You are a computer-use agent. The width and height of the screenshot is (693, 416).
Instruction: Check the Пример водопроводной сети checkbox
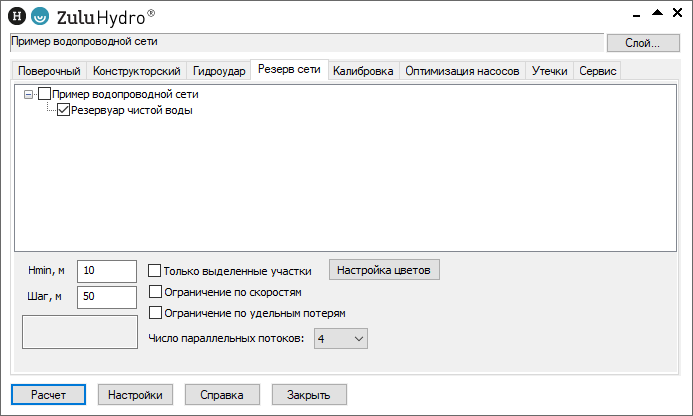point(44,94)
